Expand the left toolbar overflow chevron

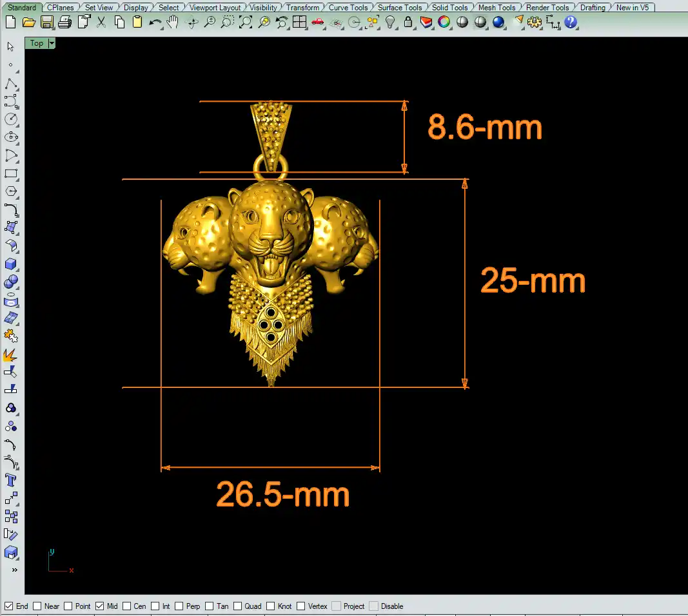(14, 570)
